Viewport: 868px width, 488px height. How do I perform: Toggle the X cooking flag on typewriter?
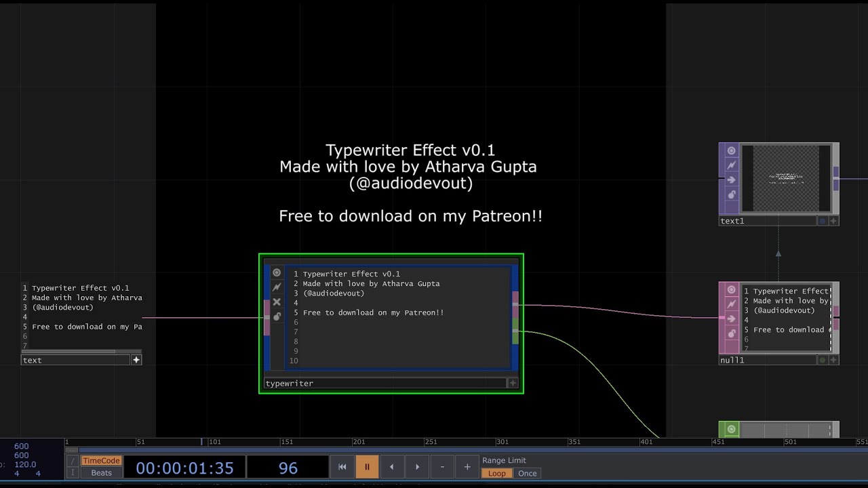pyautogui.click(x=277, y=302)
